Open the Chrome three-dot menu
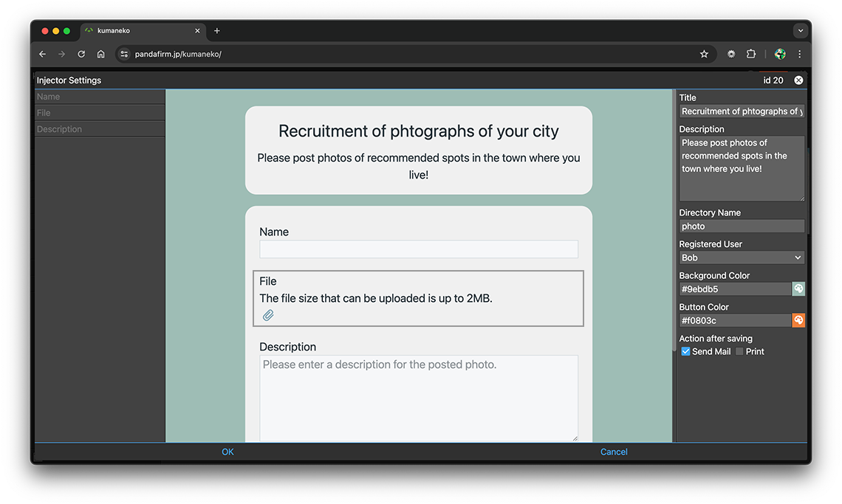Screen dimensions: 842x504 [799, 54]
